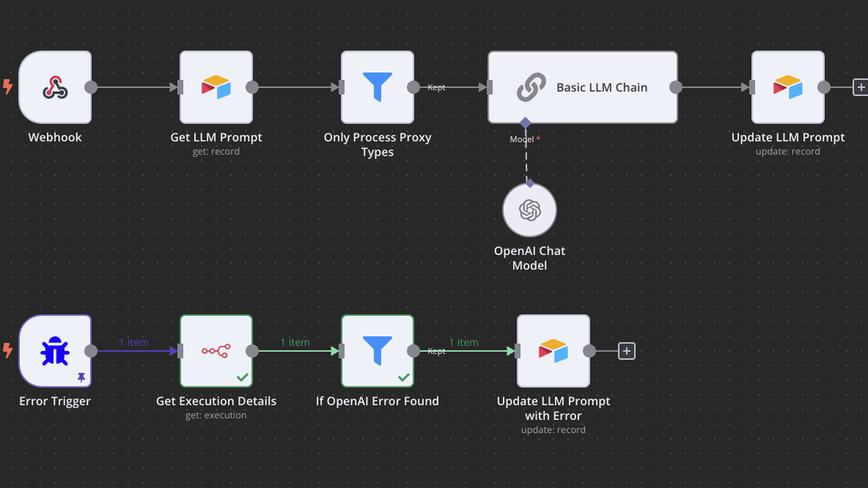
Task: Open the Get LLM Prompt Airtable node
Action: click(x=216, y=87)
